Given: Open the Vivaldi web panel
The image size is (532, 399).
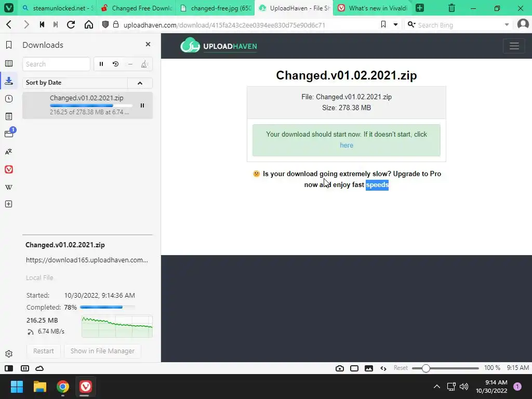Looking at the screenshot, I should pyautogui.click(x=9, y=169).
